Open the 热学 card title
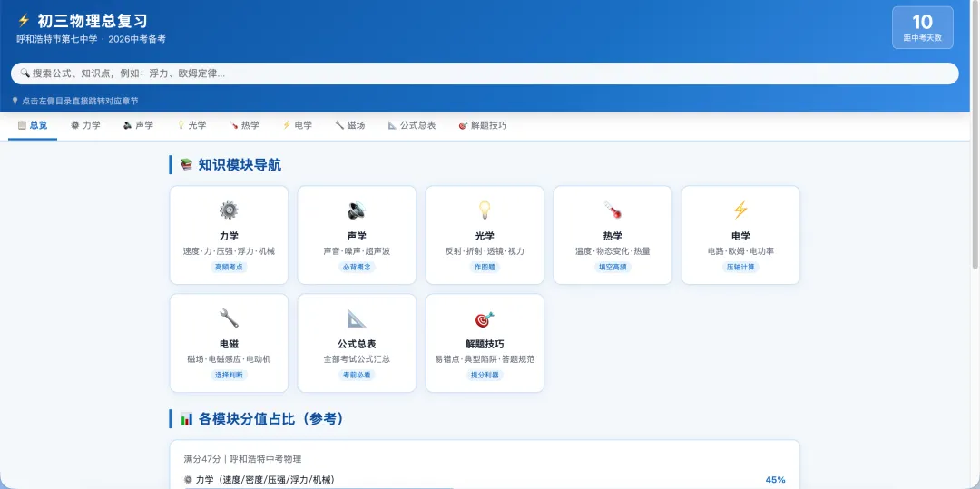The width and height of the screenshot is (980, 489). point(612,236)
